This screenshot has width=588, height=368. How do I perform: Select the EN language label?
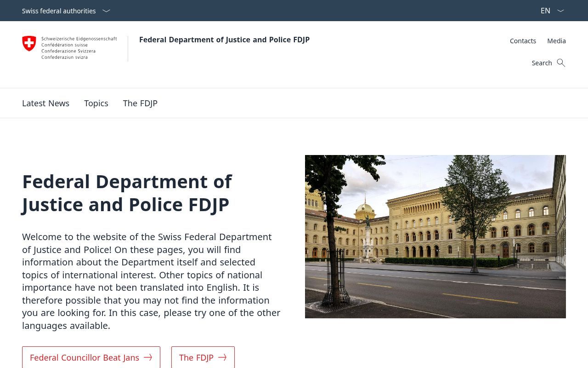(x=545, y=11)
